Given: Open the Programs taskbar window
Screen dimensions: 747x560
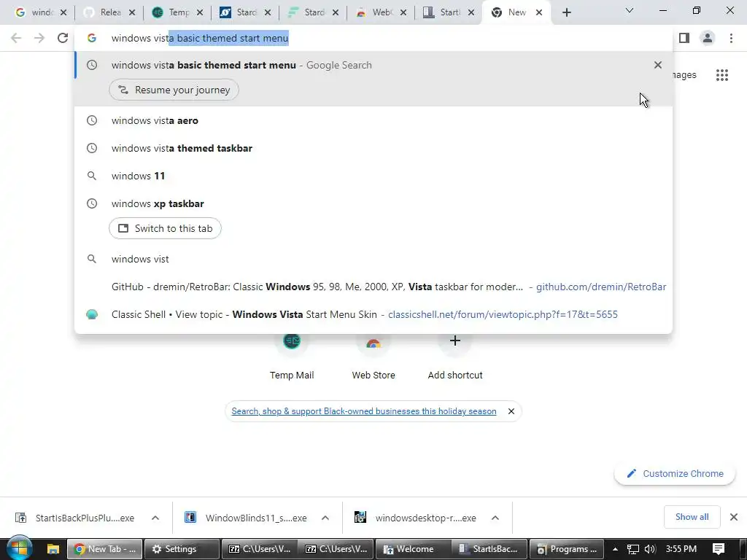Looking at the screenshot, I should (x=567, y=549).
